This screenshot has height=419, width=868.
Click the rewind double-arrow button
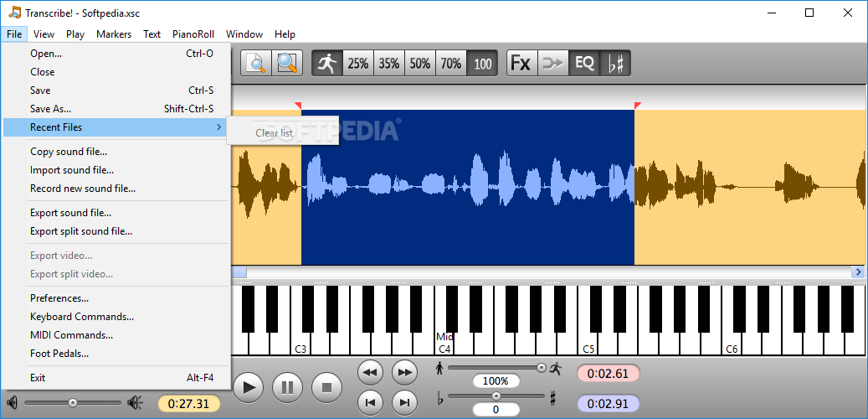(x=371, y=372)
